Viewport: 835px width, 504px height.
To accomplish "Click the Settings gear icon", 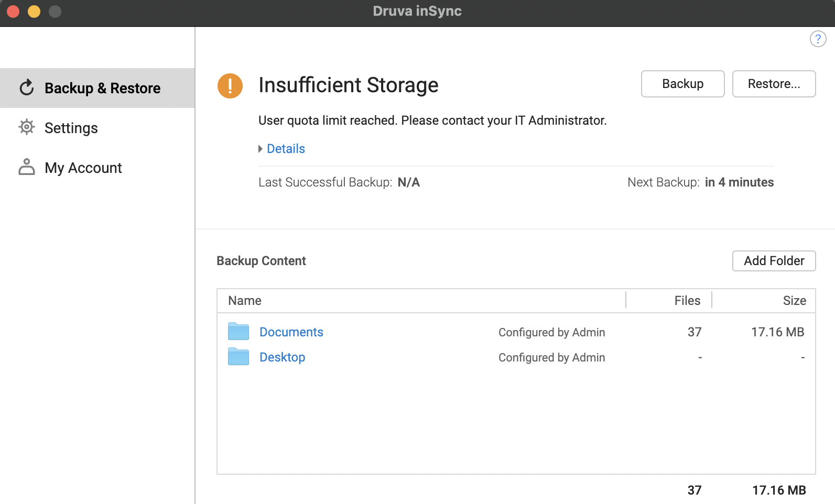I will point(27,127).
